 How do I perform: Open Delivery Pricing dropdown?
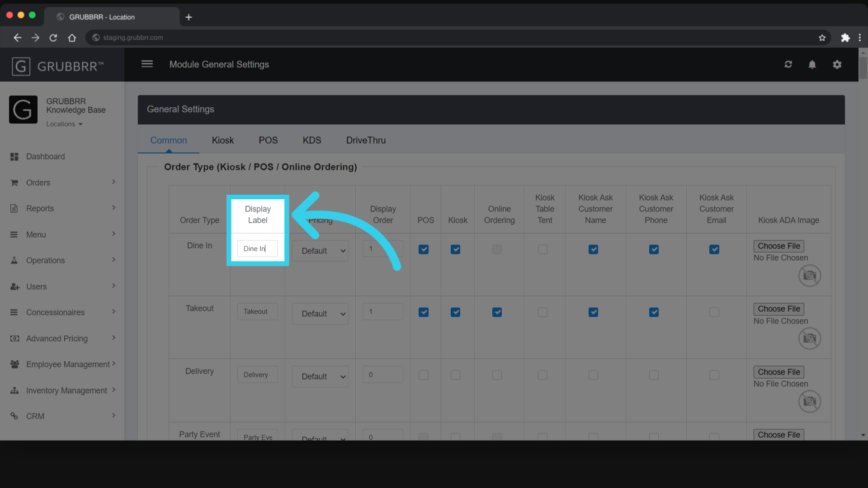pyautogui.click(x=320, y=376)
